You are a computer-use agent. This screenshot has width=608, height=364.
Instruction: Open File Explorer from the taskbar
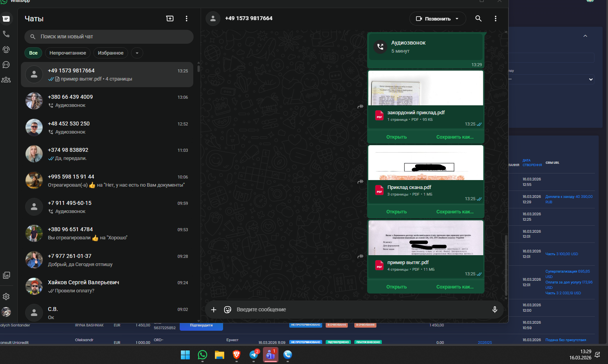(x=220, y=355)
